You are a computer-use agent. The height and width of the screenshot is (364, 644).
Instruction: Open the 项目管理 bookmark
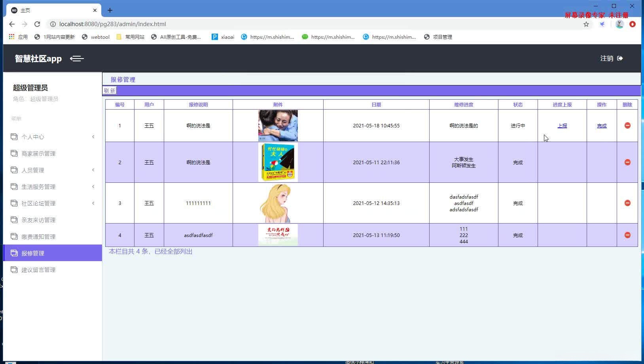click(438, 37)
